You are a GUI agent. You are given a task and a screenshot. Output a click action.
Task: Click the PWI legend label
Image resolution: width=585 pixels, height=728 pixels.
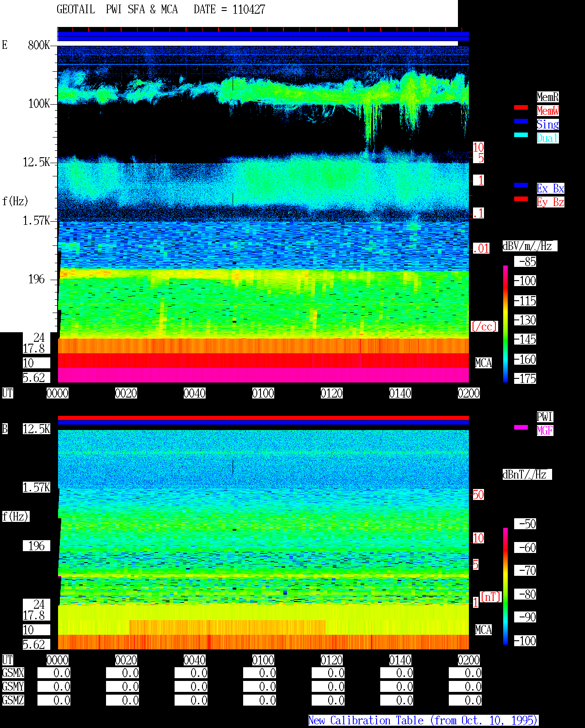coord(545,417)
